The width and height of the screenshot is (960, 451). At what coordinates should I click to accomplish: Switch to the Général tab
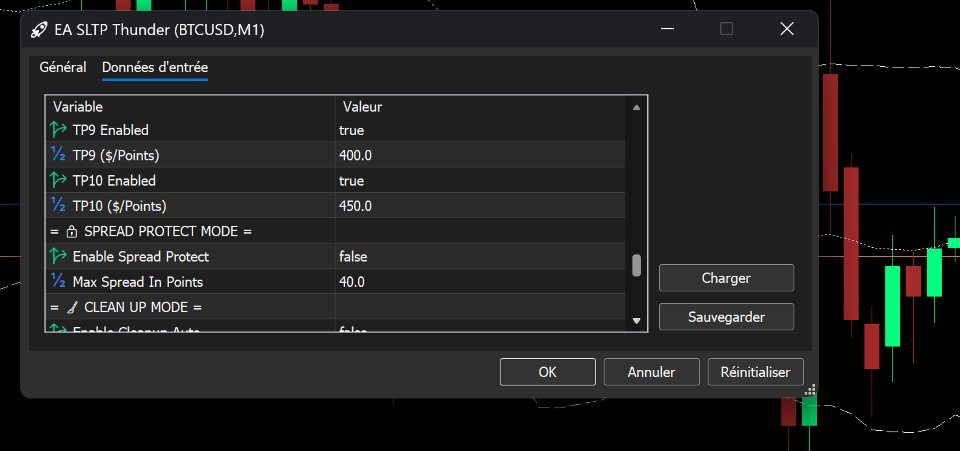[63, 67]
